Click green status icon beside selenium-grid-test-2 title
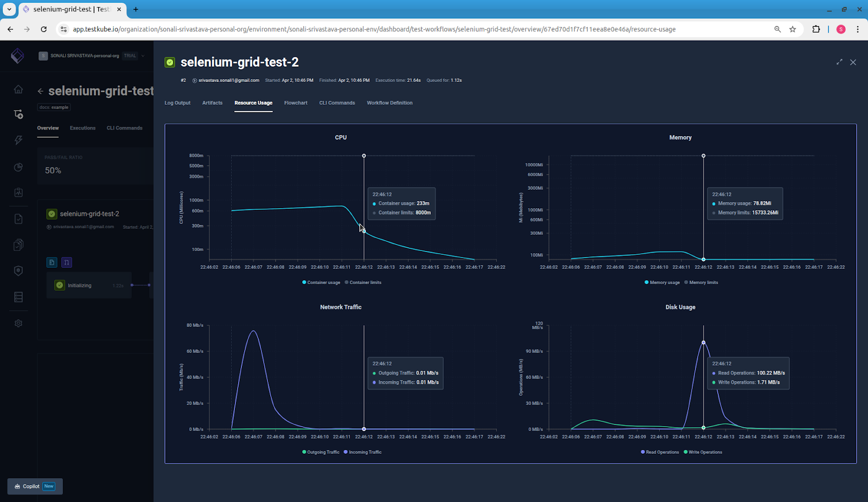This screenshot has width=868, height=502. (170, 62)
